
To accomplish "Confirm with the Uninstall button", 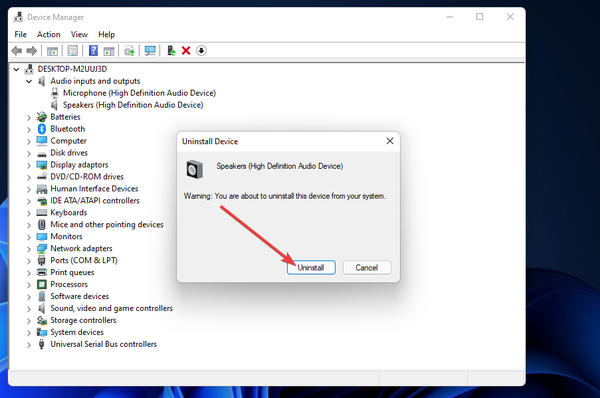I will [x=311, y=268].
